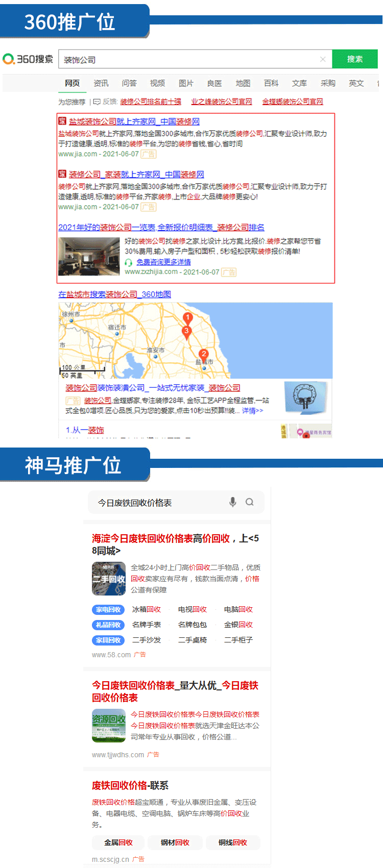The width and height of the screenshot is (383, 868).
Task: Click the green headset consultation icon
Action: [129, 262]
